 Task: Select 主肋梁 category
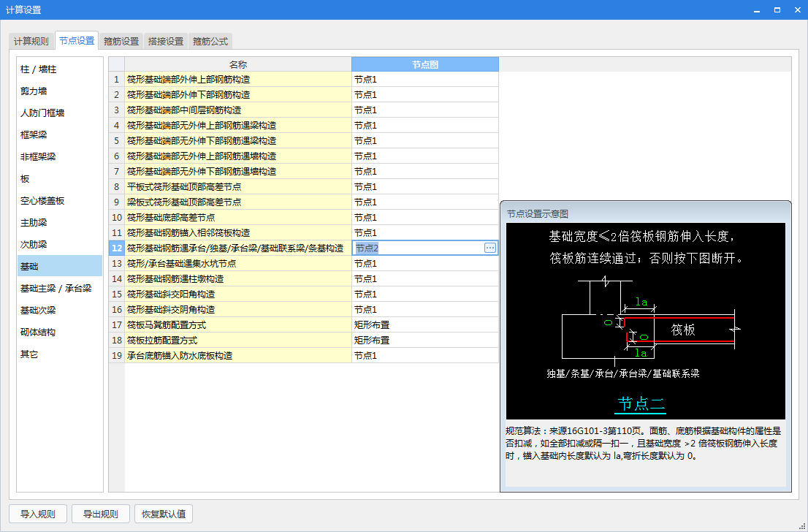pos(60,223)
